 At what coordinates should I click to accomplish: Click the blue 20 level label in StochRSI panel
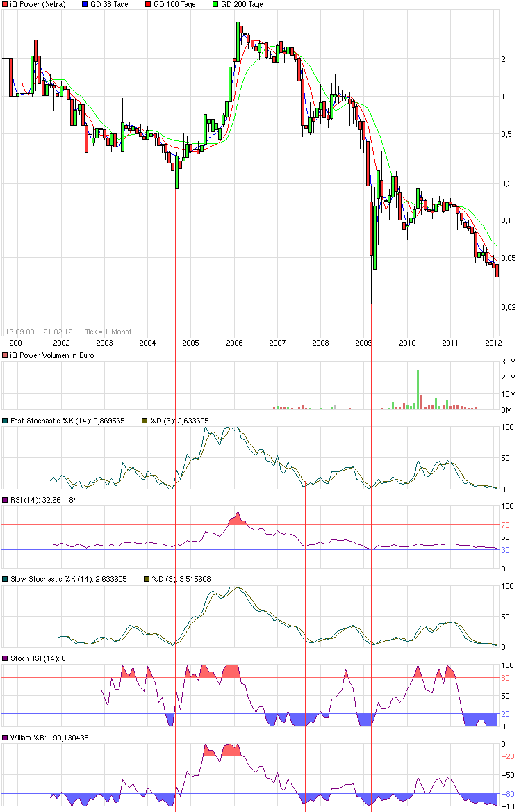tap(506, 714)
